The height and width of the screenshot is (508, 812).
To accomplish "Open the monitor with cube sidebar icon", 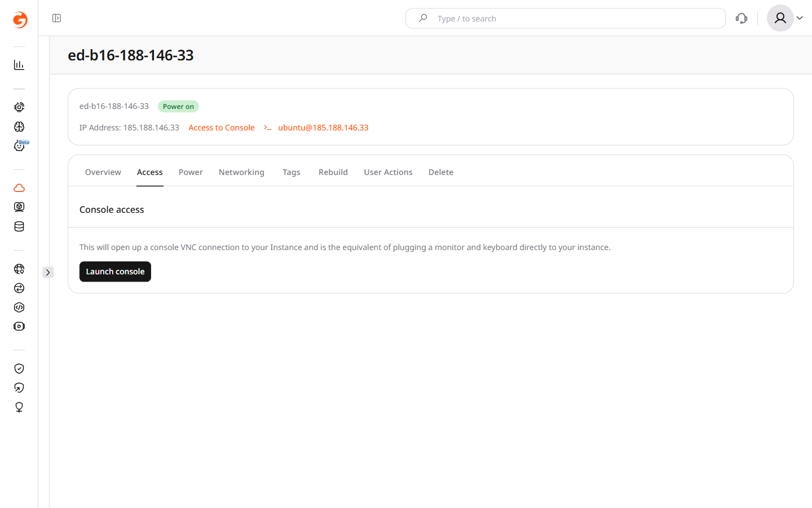I will pos(19,207).
